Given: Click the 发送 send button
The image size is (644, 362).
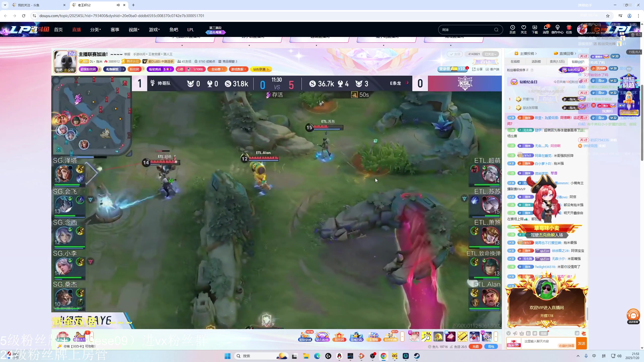Looking at the screenshot, I should point(581,343).
